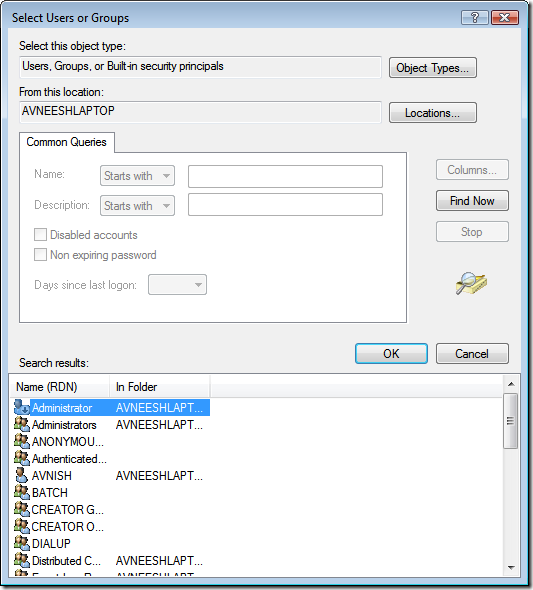Select the ANONYMOU... entry text
Viewport: 533px width, 590px height.
point(68,442)
